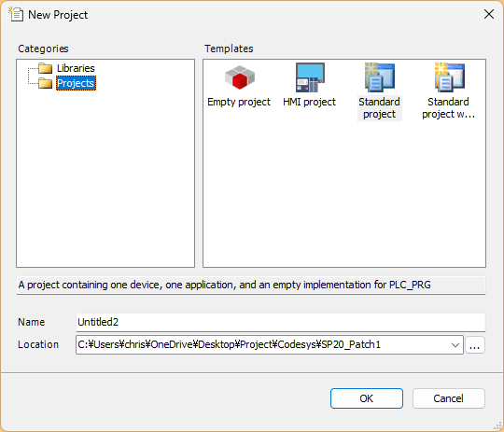Choose the Standard project template icon
The width and height of the screenshot is (504, 432).
point(380,77)
